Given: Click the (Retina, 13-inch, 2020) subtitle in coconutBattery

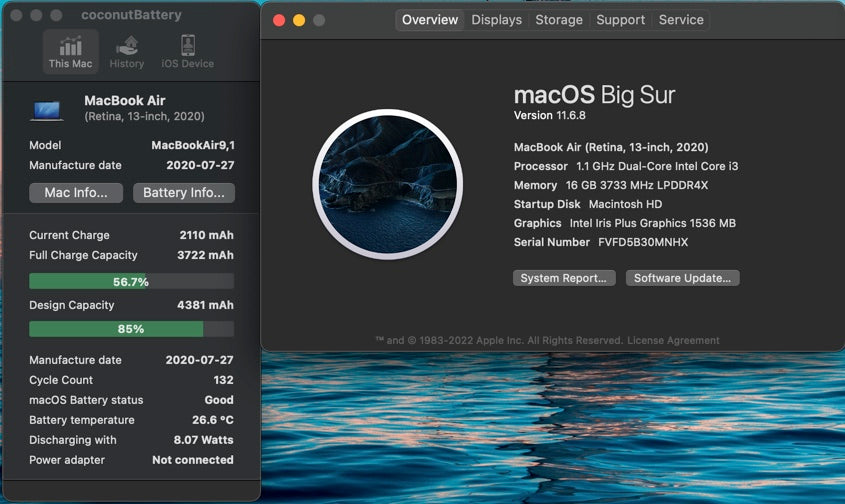Looking at the screenshot, I should (x=144, y=116).
